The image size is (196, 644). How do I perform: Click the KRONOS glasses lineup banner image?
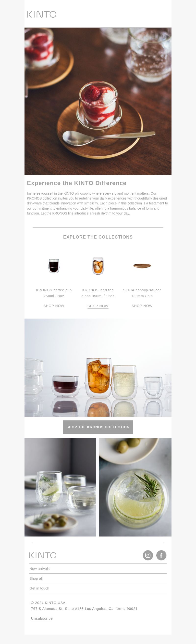98,367
